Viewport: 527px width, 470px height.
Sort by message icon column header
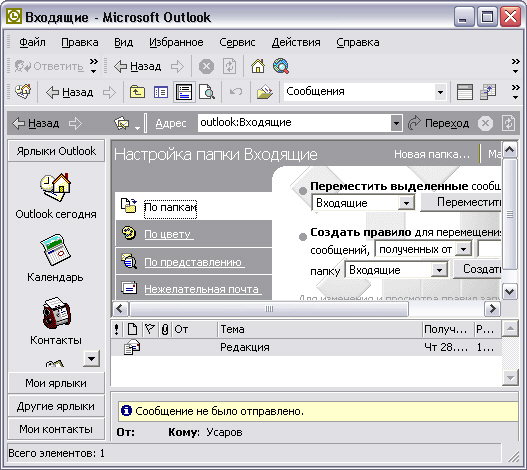click(132, 329)
